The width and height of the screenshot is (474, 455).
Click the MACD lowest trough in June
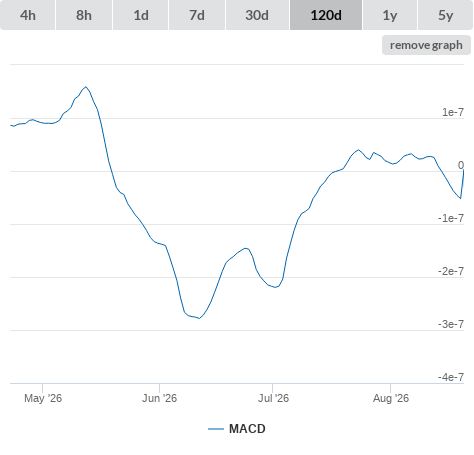pyautogui.click(x=199, y=318)
